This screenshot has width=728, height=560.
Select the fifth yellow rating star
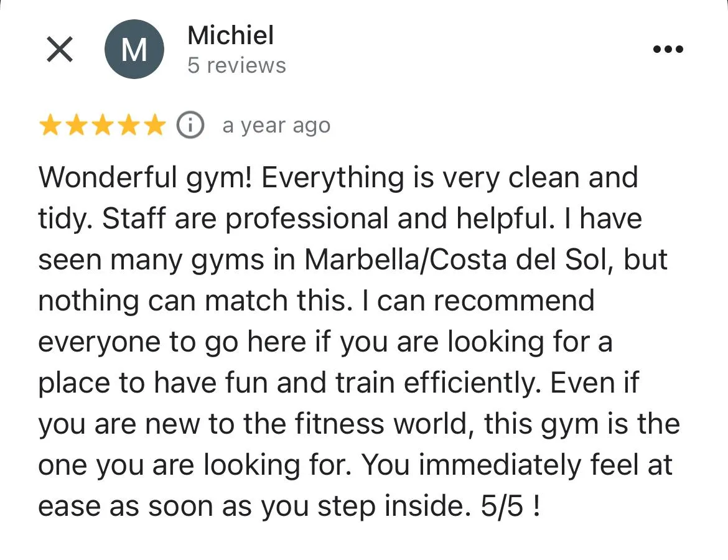click(x=154, y=125)
